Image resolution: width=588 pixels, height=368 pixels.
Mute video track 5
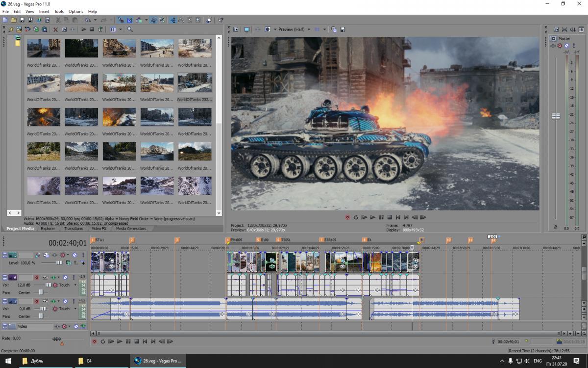(75, 255)
